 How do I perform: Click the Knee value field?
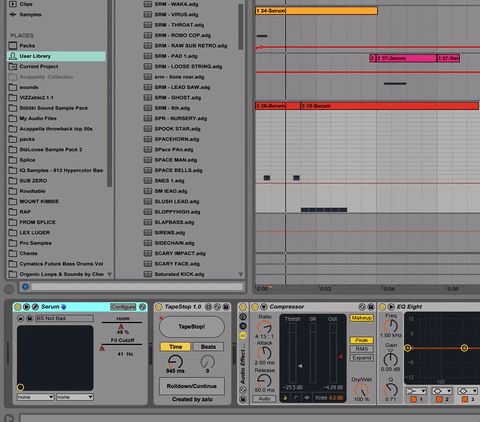[x=336, y=398]
